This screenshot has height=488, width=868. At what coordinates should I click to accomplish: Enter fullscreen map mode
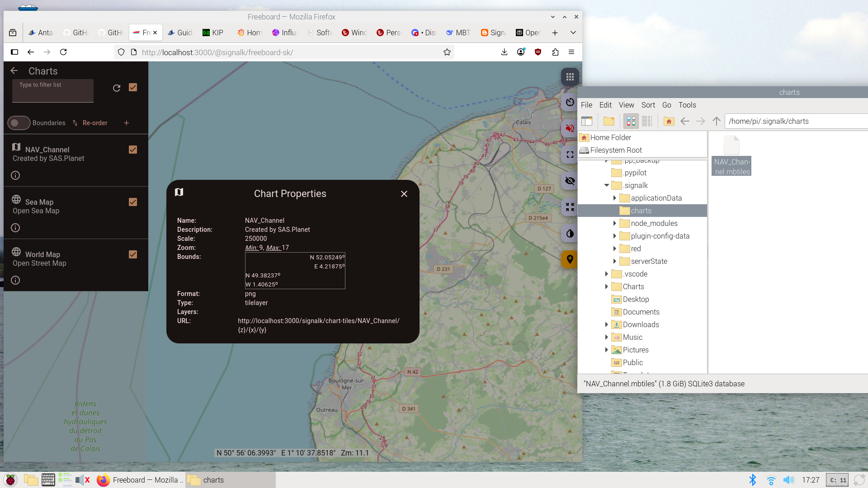point(570,155)
